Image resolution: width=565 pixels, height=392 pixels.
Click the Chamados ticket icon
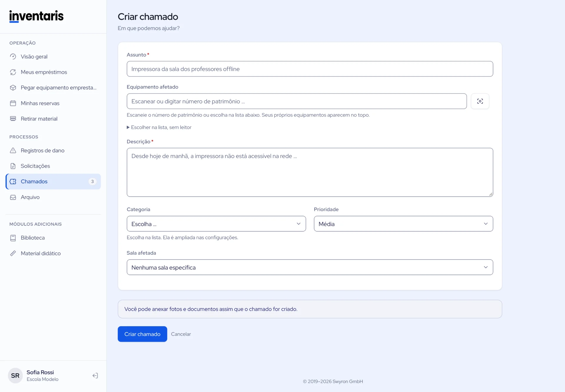pos(13,181)
